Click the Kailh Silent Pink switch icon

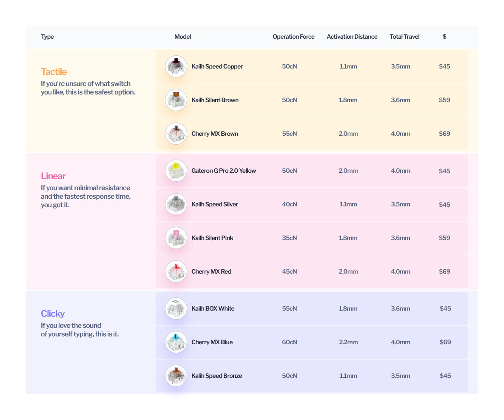tap(176, 238)
